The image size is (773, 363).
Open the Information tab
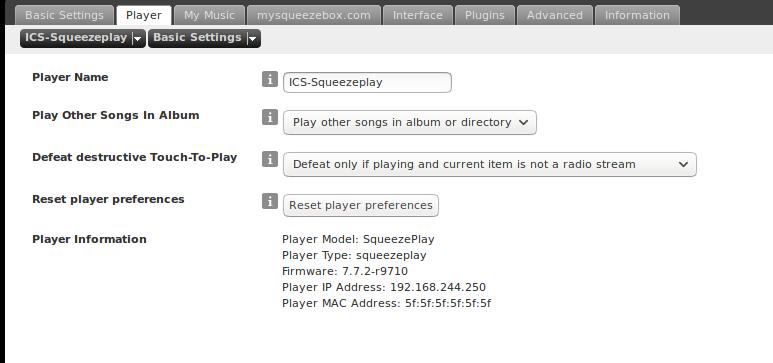637,15
